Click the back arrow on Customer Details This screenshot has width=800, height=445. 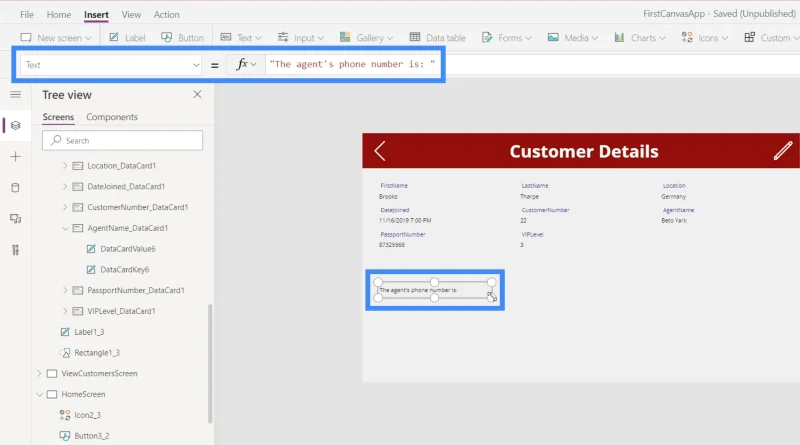point(380,151)
